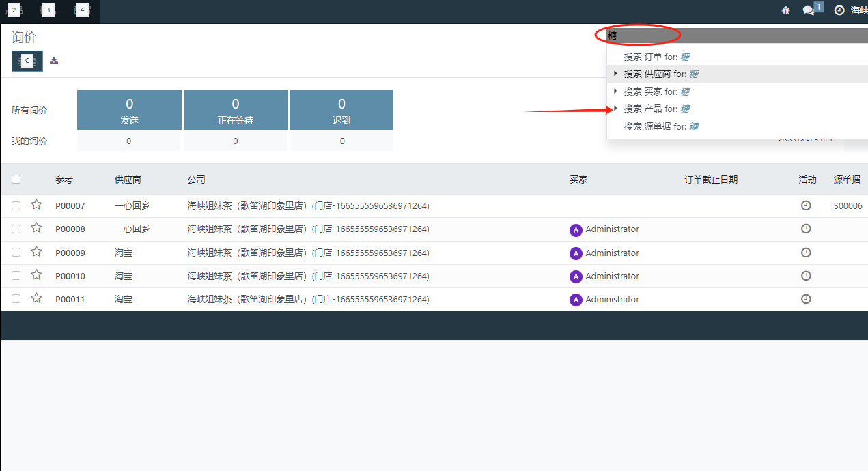Click the 正在等待 count tile
868x471 pixels.
tap(236, 110)
